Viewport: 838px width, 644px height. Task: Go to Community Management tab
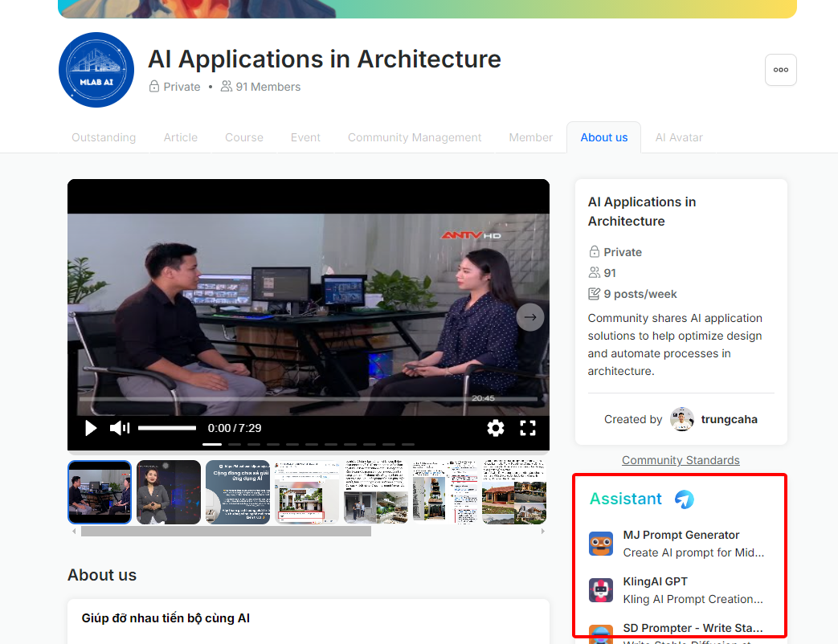tap(415, 137)
